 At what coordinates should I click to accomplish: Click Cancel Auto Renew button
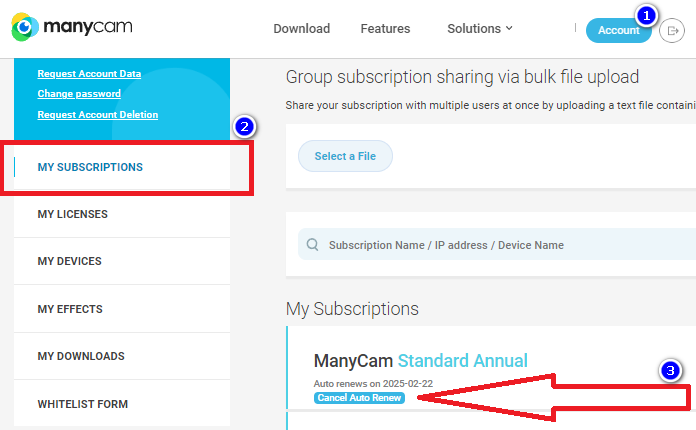click(x=360, y=398)
